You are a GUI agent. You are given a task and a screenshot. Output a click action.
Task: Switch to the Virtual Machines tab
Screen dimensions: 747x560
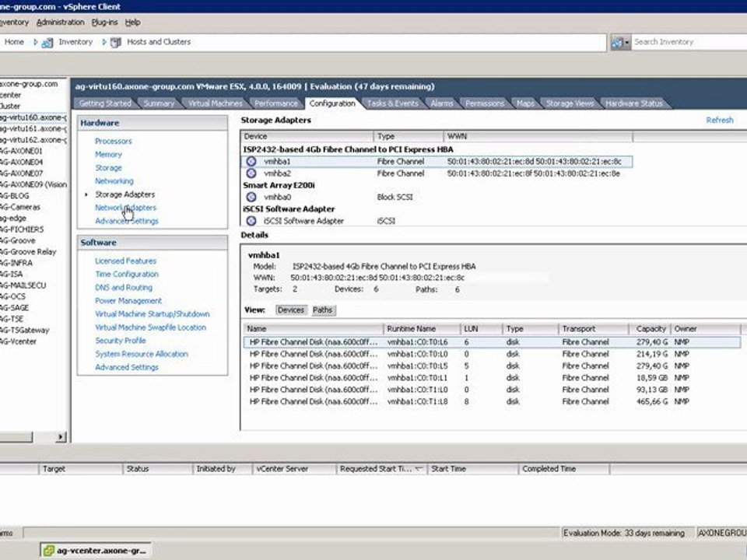click(x=215, y=103)
